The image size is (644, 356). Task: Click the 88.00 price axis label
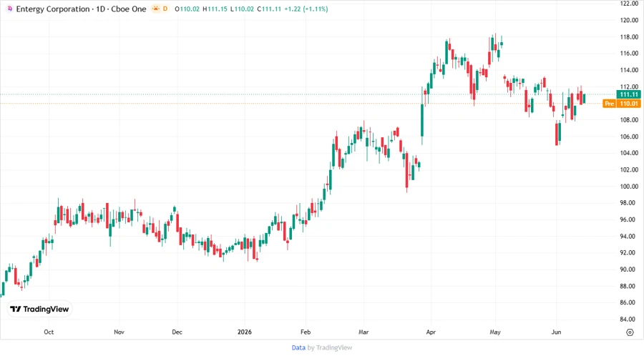coord(629,286)
